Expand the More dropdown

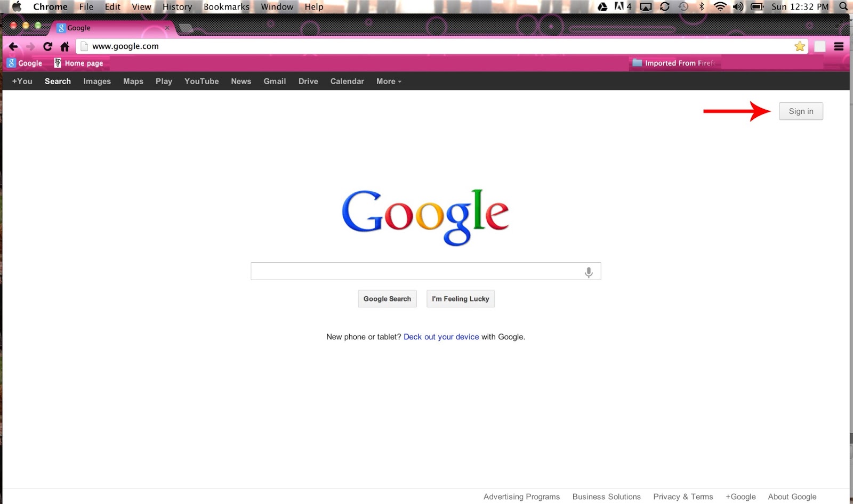pos(389,81)
